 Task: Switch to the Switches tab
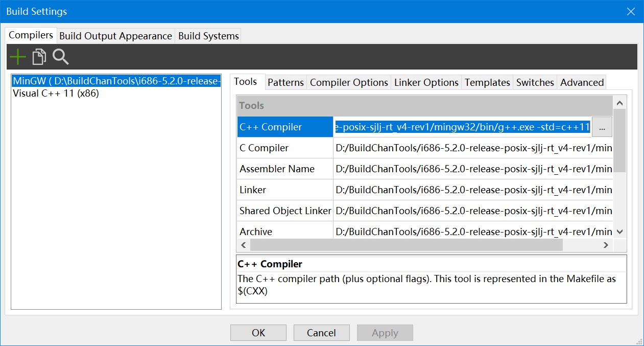(535, 82)
